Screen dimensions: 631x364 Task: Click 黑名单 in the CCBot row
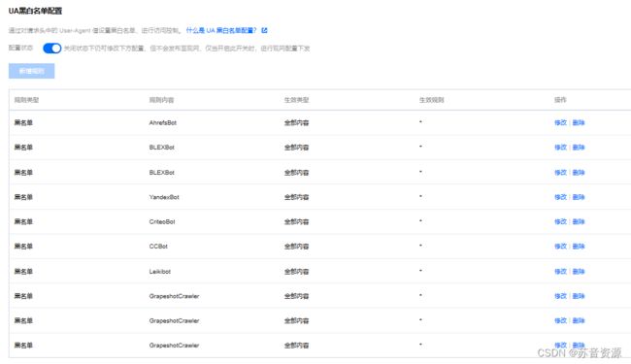pyautogui.click(x=23, y=247)
